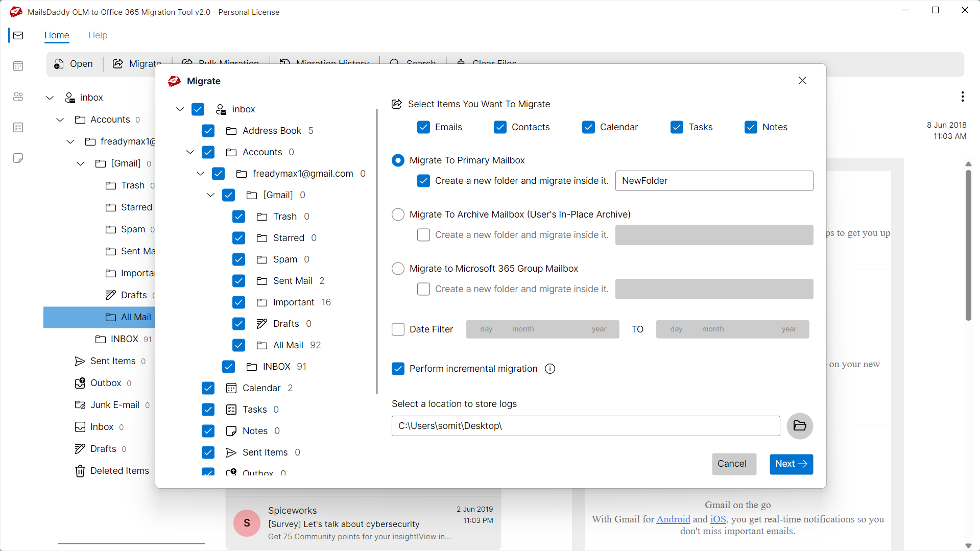
Task: Open the calendar view sidebar icon
Action: click(x=18, y=66)
